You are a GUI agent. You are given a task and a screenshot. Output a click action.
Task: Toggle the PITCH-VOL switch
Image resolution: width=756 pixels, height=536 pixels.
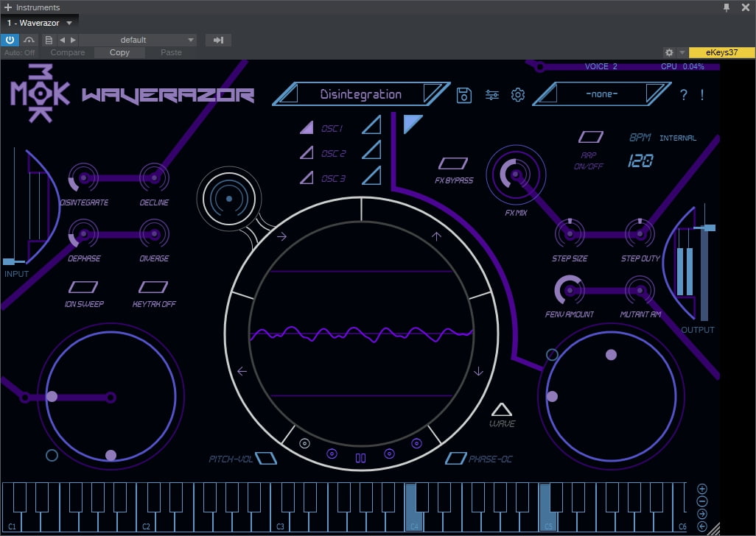coord(266,458)
